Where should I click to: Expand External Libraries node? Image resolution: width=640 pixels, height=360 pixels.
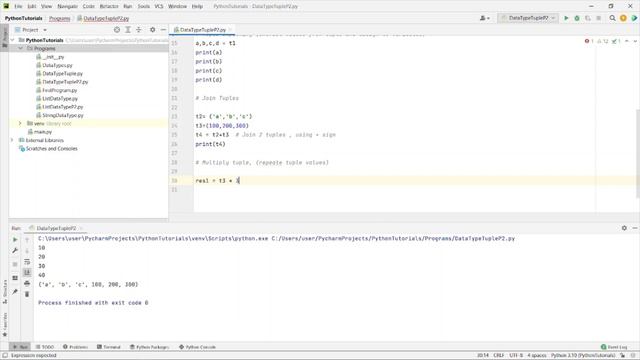pos(12,140)
